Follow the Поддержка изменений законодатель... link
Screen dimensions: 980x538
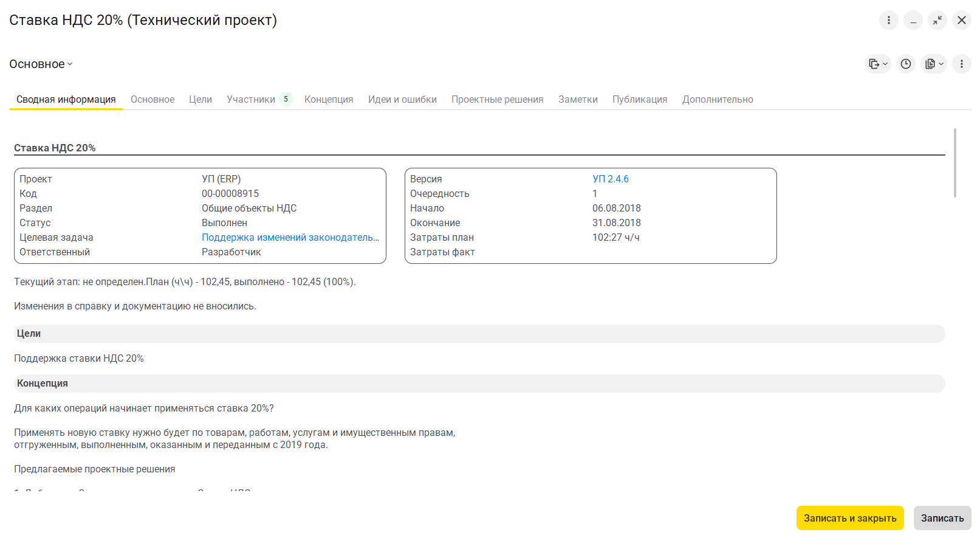[x=290, y=238]
